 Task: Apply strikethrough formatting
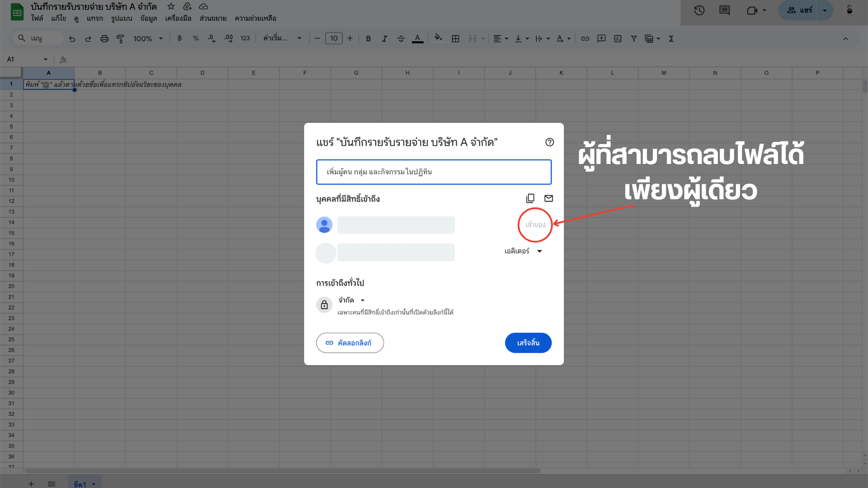click(x=401, y=39)
